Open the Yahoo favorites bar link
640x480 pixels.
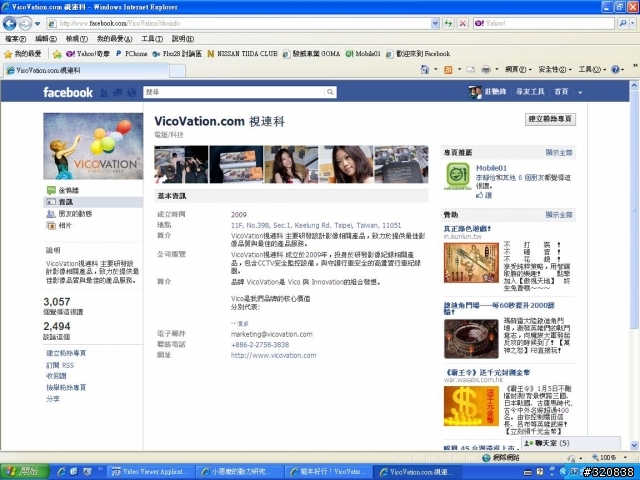[x=88, y=53]
